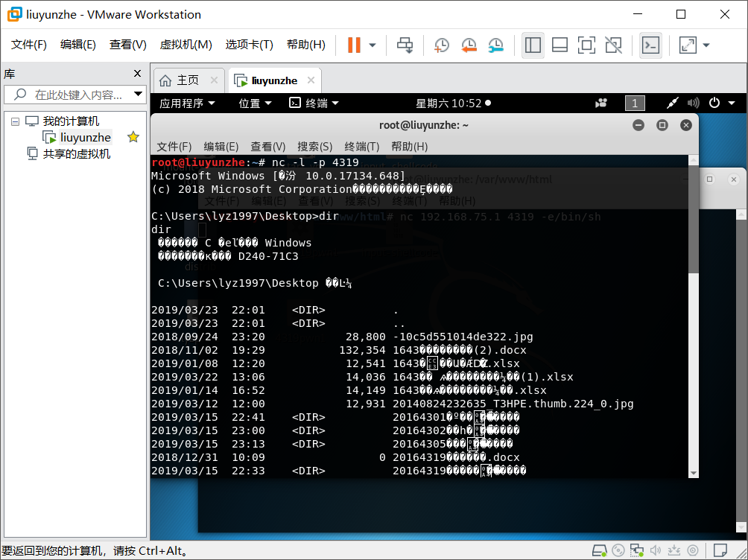Click the hard disk status icon
748x560 pixels.
599,550
